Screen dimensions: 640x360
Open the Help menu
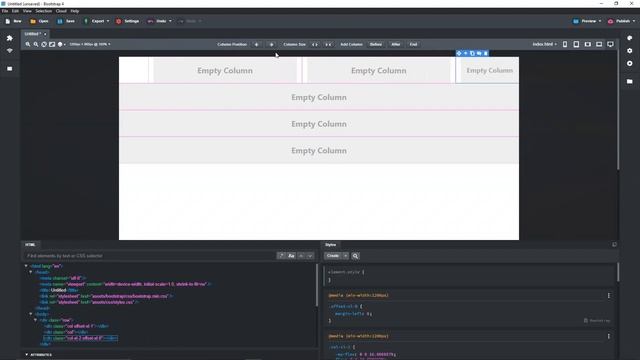point(75,11)
